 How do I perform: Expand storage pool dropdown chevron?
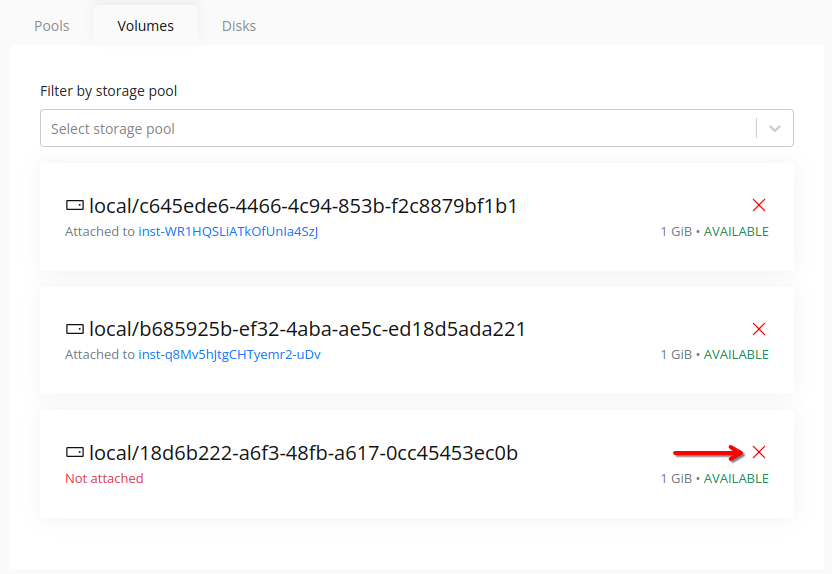(x=775, y=128)
